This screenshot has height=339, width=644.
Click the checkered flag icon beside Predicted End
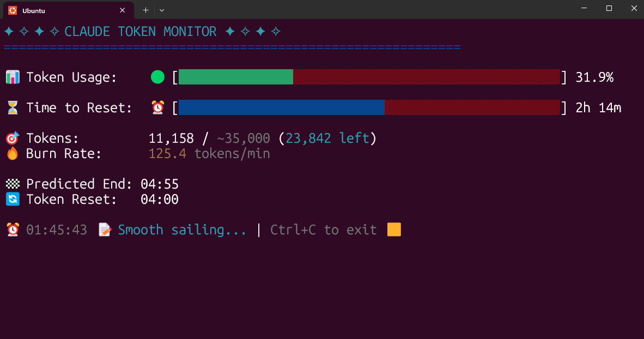tap(12, 184)
